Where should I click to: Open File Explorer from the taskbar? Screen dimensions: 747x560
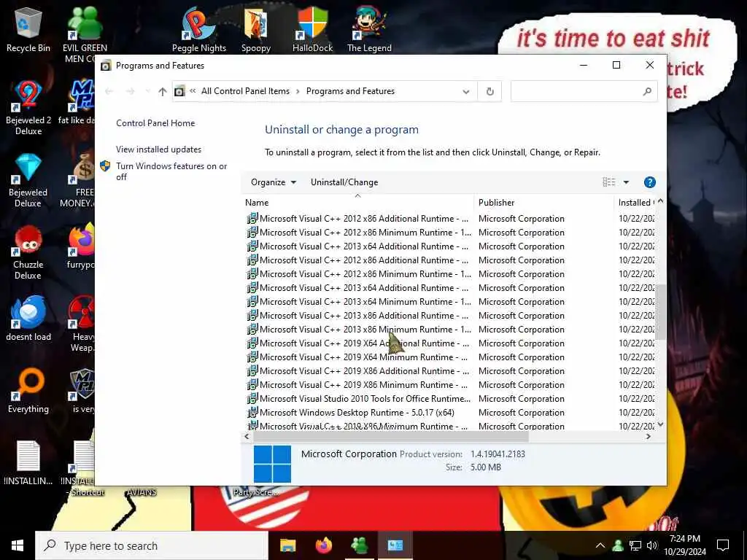tap(287, 545)
